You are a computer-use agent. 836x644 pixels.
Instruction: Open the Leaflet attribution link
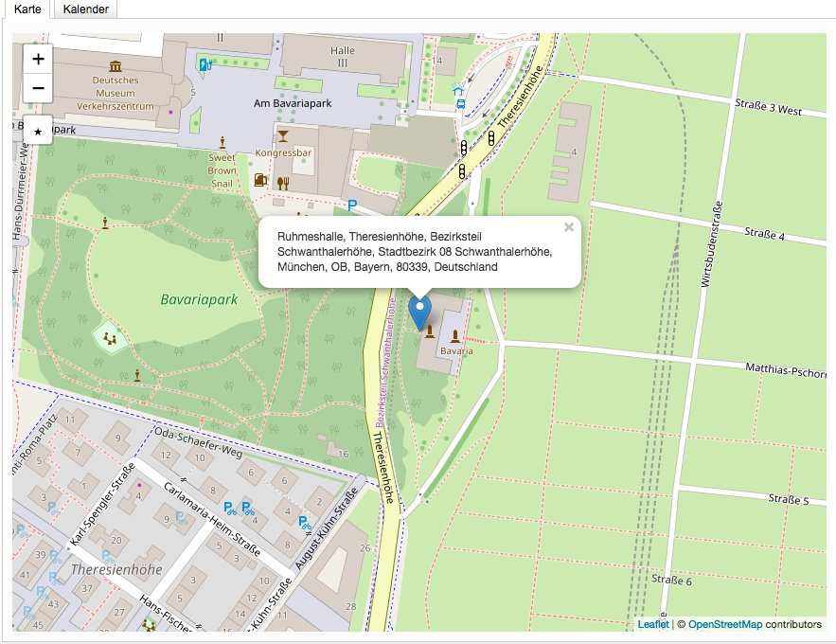(x=653, y=624)
